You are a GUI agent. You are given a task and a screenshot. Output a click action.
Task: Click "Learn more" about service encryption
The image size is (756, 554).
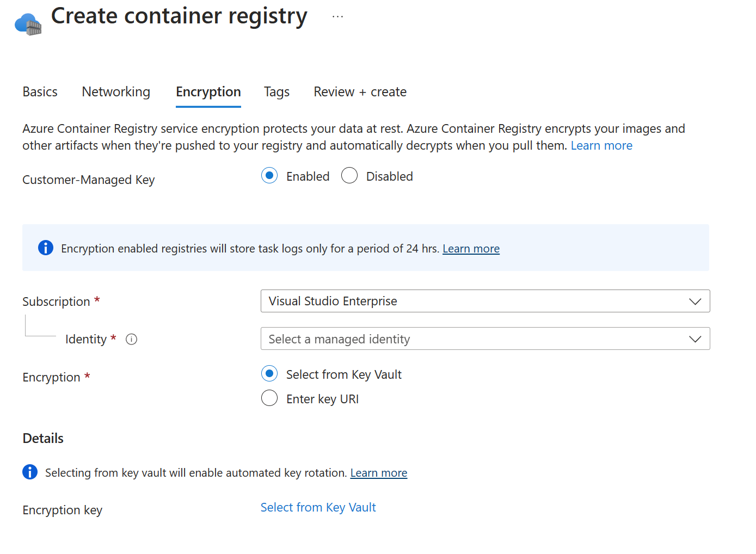pyautogui.click(x=601, y=145)
